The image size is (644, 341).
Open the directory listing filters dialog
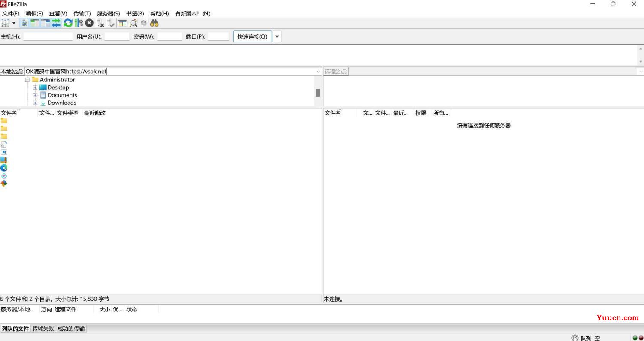pyautogui.click(x=123, y=23)
